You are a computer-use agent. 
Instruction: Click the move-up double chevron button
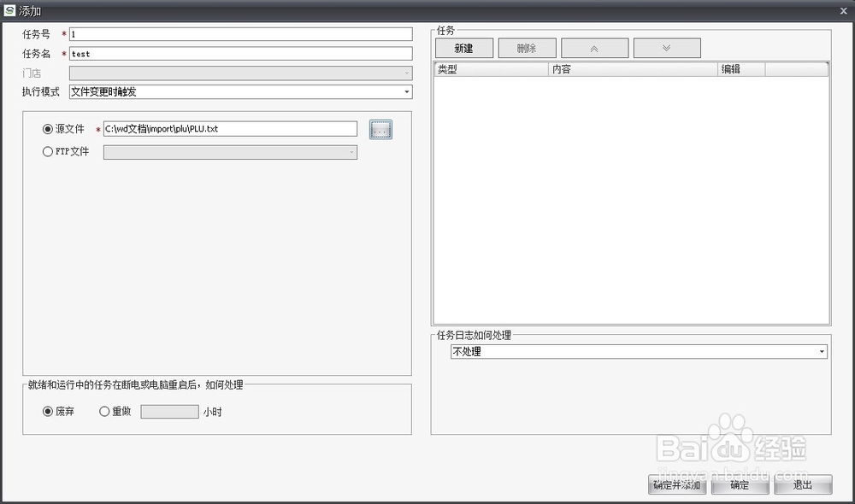tap(594, 48)
